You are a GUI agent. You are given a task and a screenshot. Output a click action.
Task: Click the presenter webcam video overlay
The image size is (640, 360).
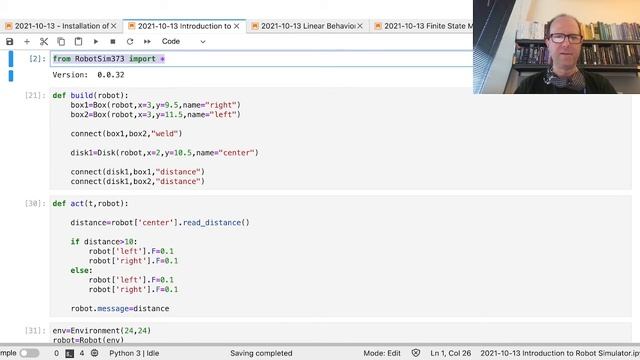(x=556, y=47)
